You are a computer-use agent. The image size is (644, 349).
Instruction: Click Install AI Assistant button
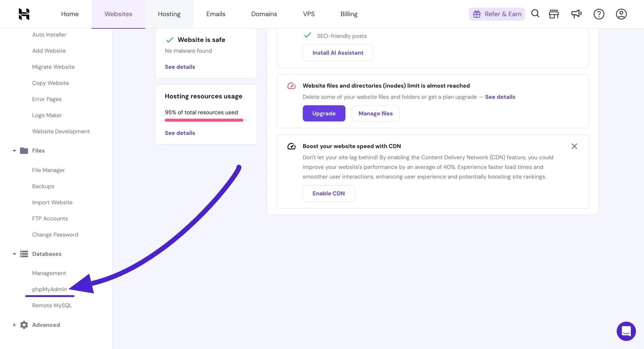coord(338,53)
